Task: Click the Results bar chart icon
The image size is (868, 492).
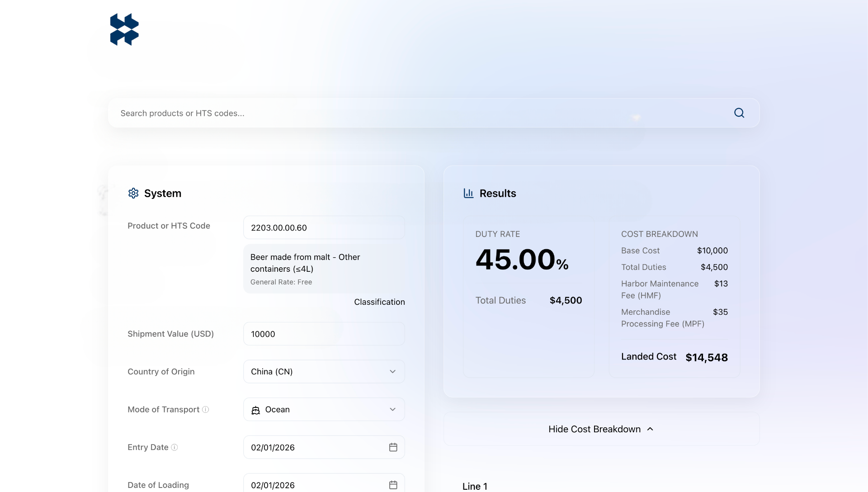Action: point(468,193)
